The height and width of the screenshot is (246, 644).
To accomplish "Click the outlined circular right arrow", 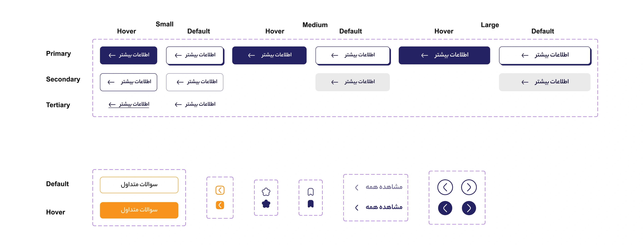I will (469, 187).
